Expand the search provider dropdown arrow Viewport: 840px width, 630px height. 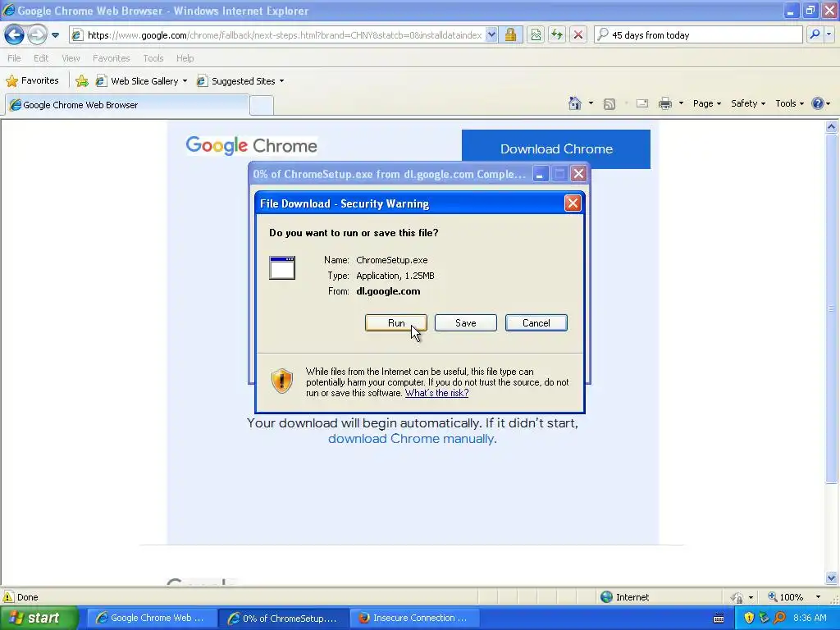pos(829,34)
